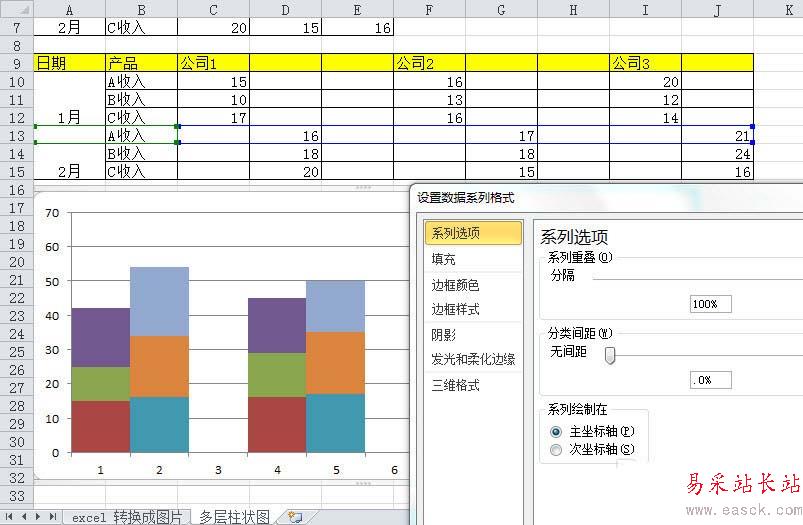Click A收入 cell in row 10
The width and height of the screenshot is (803, 525).
click(x=141, y=81)
